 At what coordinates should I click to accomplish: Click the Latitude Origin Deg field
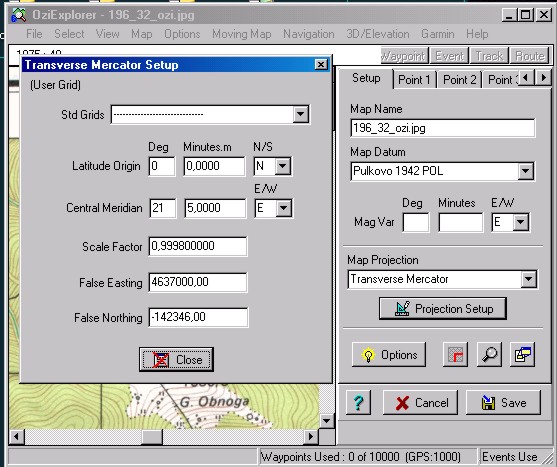162,166
